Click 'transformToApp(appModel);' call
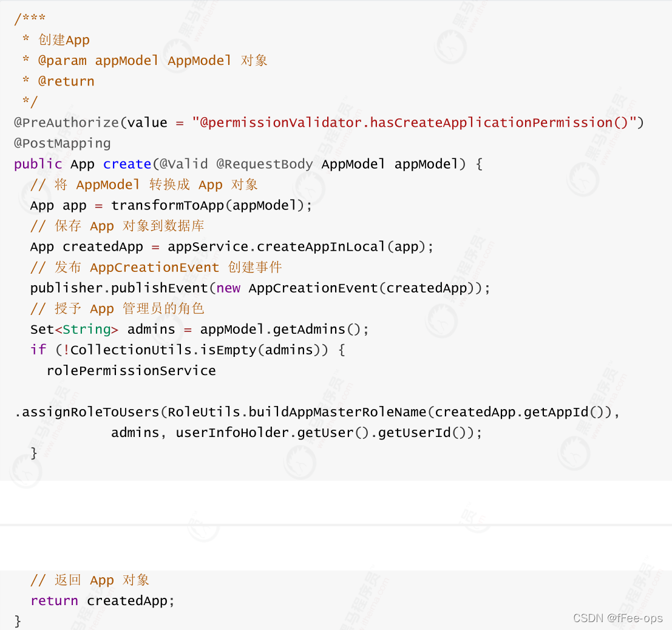The height and width of the screenshot is (630, 672). tap(211, 205)
